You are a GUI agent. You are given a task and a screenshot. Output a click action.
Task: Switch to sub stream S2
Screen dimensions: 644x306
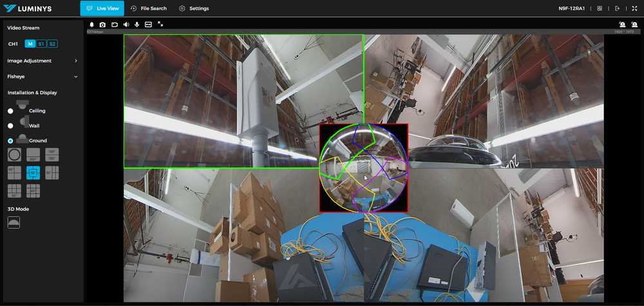52,44
